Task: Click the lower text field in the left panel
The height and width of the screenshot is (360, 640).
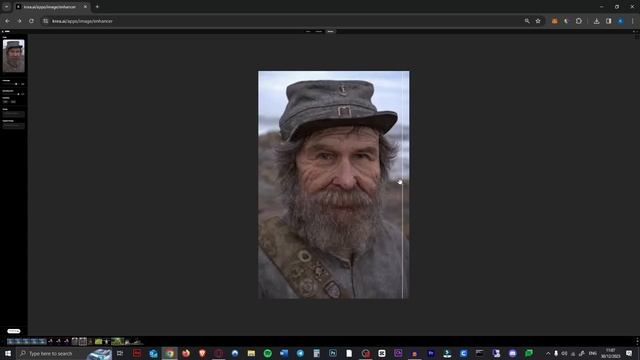Action: (13, 126)
